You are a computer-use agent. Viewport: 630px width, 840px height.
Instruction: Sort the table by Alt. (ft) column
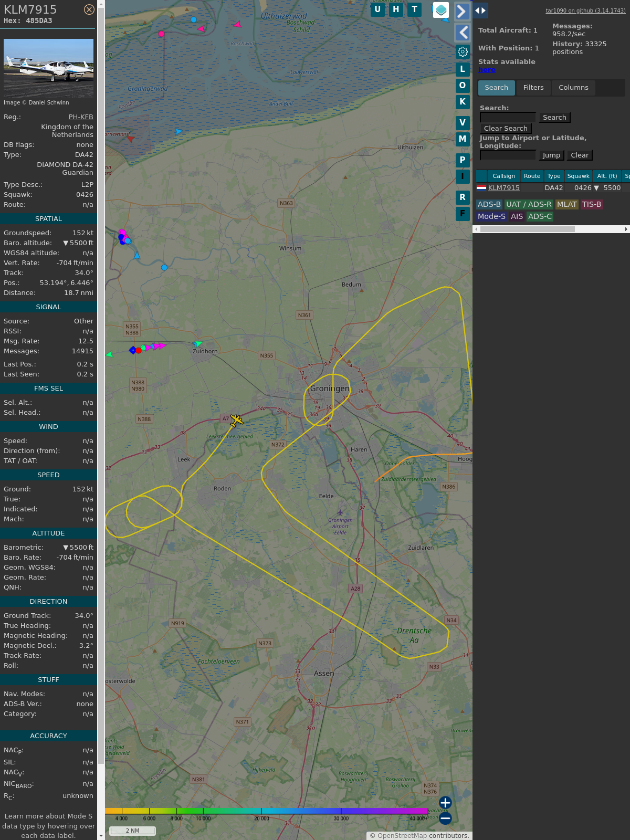[x=607, y=176]
